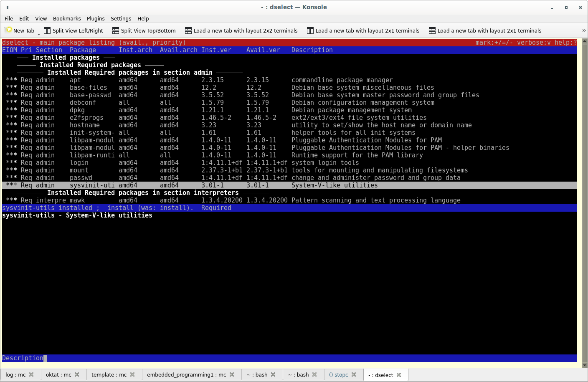
Task: Open the Bookmarks menu
Action: tap(67, 19)
